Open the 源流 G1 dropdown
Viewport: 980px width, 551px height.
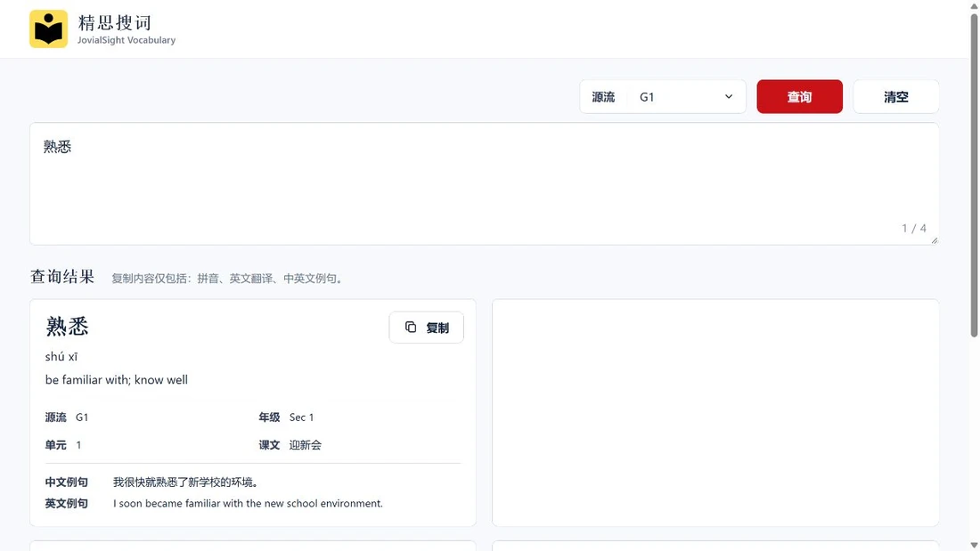click(x=663, y=97)
